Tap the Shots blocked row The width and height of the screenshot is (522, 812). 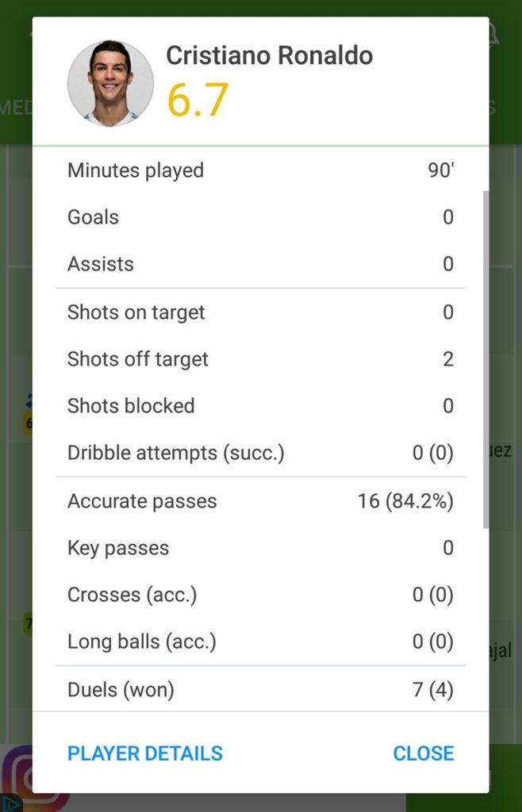tap(260, 406)
